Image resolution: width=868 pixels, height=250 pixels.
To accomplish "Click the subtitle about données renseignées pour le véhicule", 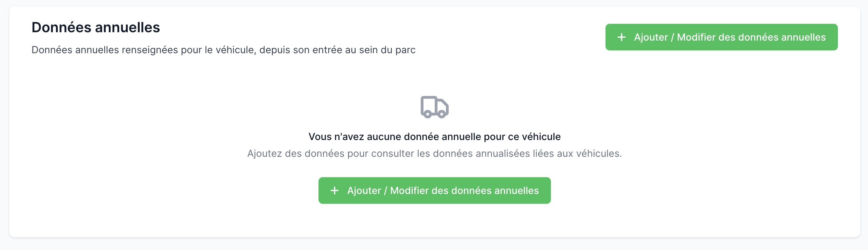I will [223, 50].
